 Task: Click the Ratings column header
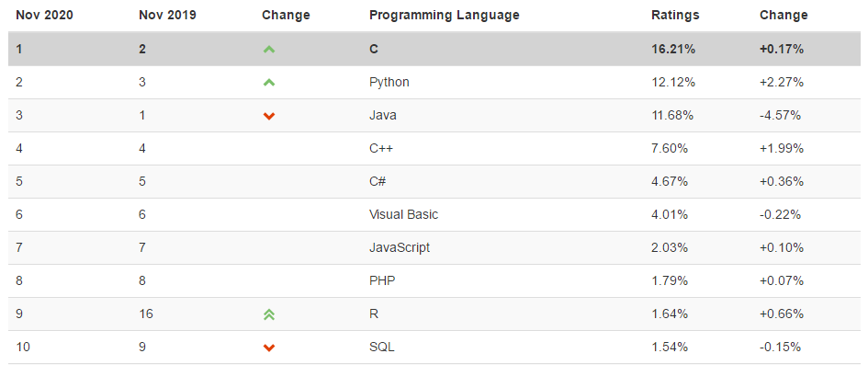[x=675, y=16]
